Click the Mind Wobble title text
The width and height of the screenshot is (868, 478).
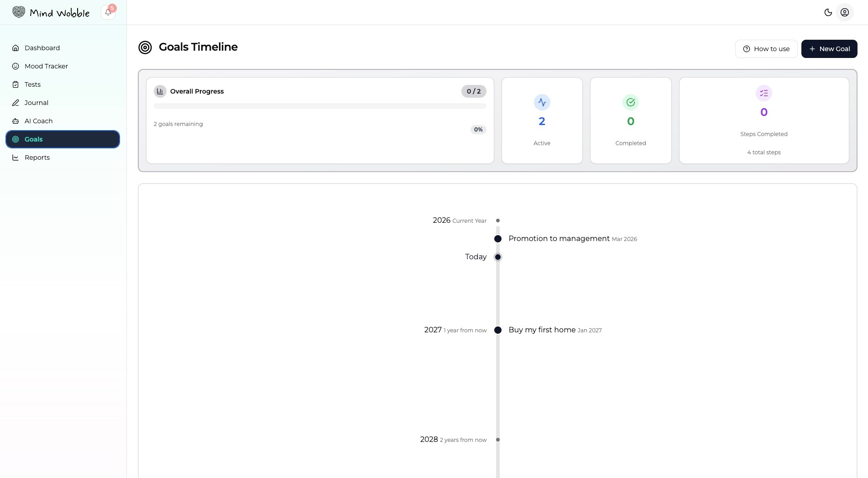pos(60,13)
